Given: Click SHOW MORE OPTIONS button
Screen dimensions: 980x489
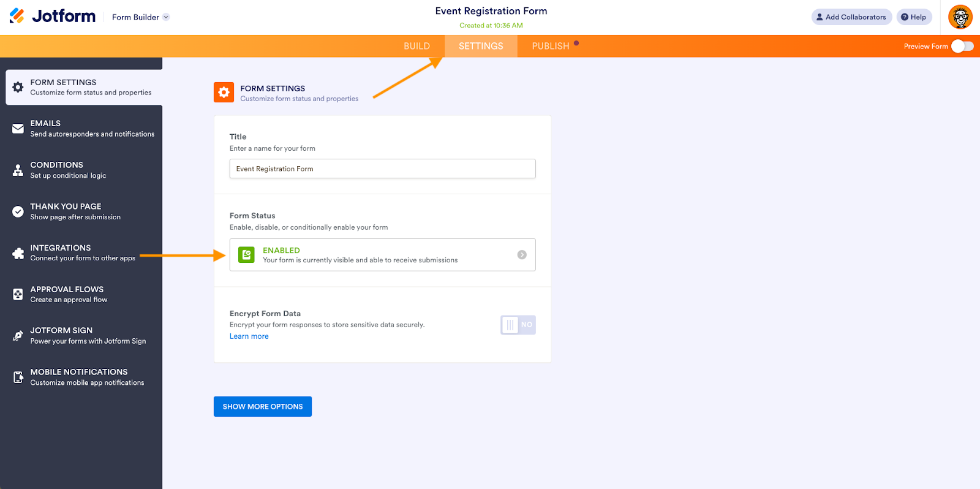Looking at the screenshot, I should point(263,406).
